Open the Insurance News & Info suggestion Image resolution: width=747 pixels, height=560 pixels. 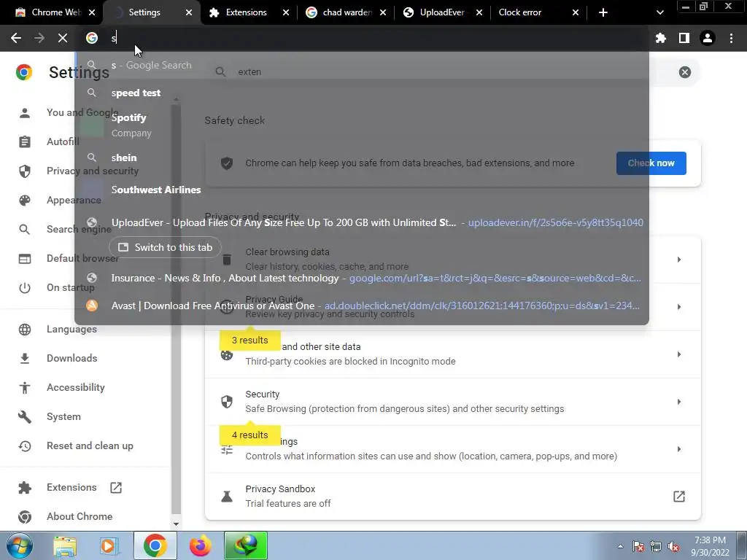[x=362, y=278]
